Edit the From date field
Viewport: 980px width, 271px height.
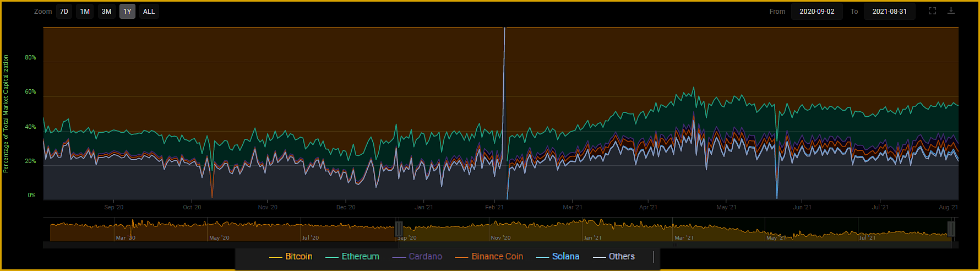click(x=816, y=12)
